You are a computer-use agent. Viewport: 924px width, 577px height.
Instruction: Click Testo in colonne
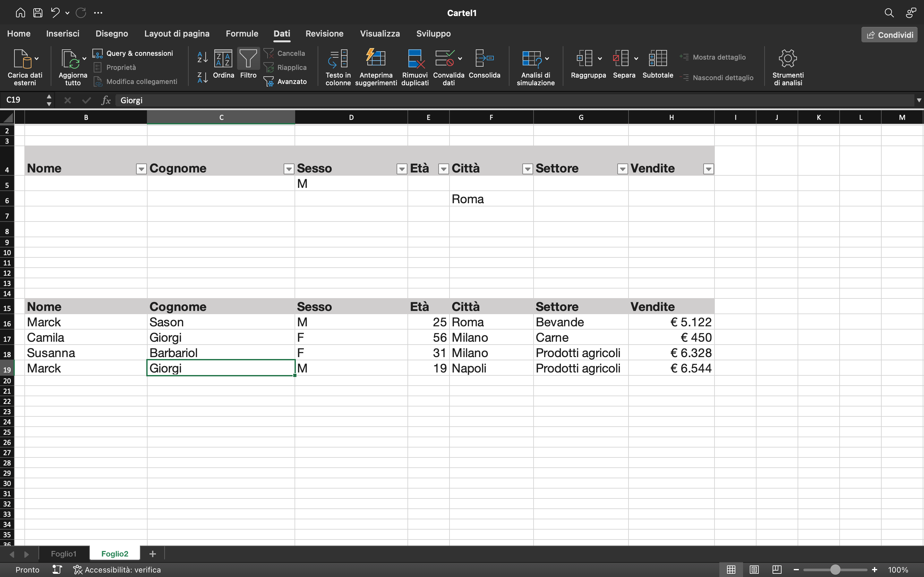pos(338,67)
